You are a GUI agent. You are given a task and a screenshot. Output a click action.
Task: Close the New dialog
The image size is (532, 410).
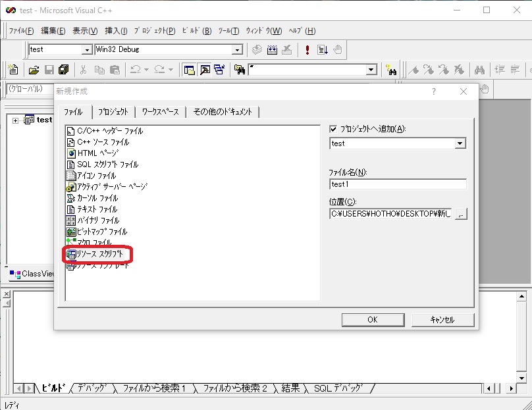464,91
